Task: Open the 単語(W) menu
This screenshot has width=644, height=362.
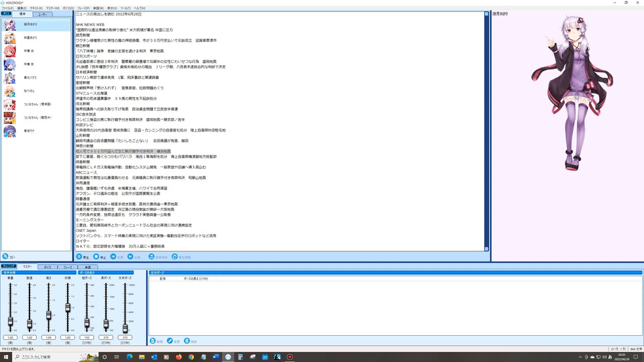Action: coord(98,8)
